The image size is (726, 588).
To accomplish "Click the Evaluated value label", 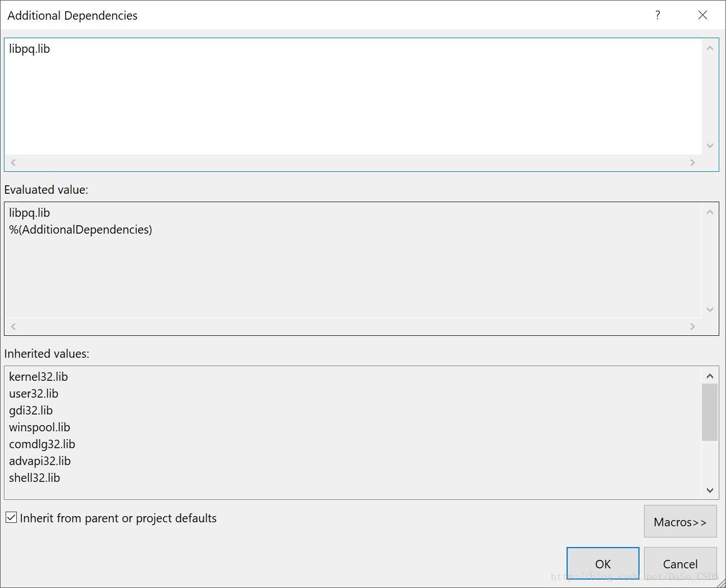I will click(46, 190).
